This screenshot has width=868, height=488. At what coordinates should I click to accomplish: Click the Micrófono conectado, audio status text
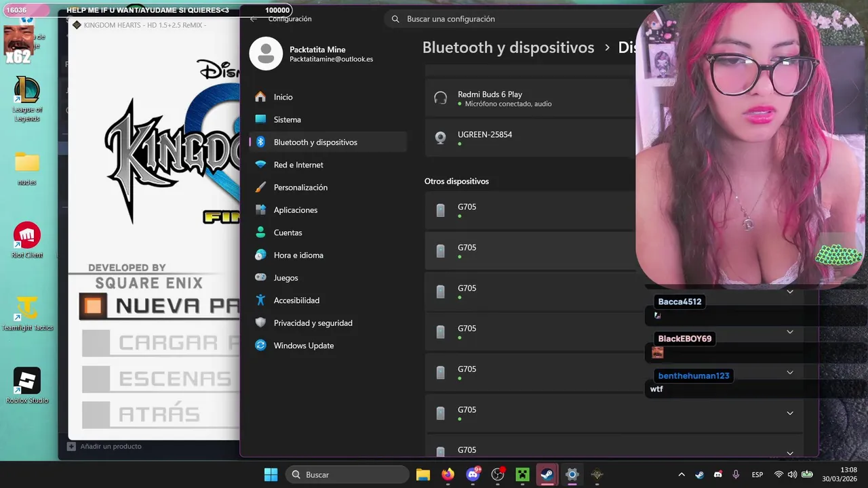point(509,104)
